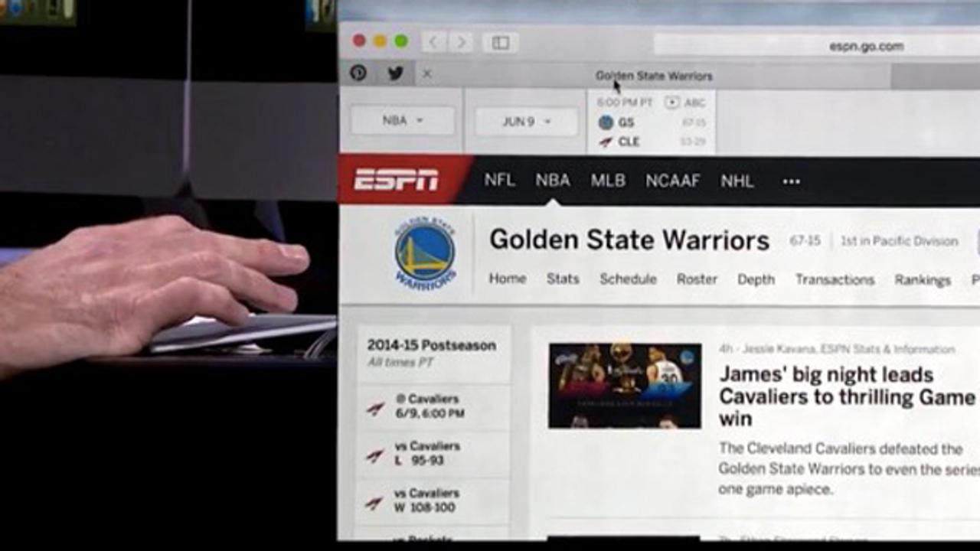Select the team Schedule tab

[629, 279]
